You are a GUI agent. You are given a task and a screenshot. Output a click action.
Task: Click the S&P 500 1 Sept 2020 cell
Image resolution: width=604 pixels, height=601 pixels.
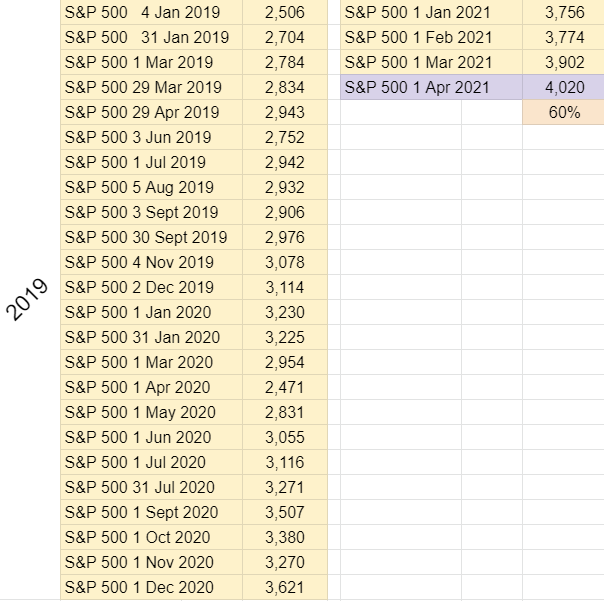(151, 512)
